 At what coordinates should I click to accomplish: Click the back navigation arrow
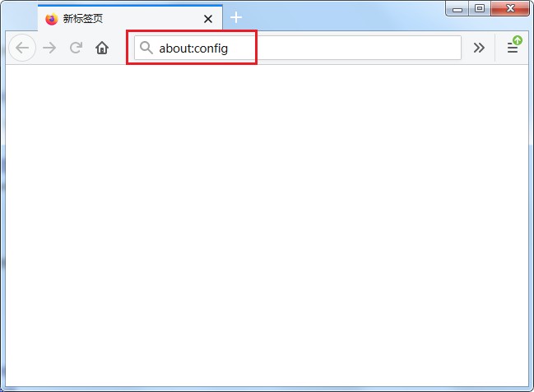[22, 48]
